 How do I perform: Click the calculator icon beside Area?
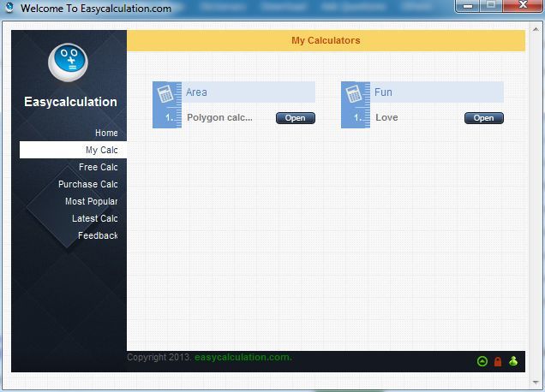click(165, 94)
